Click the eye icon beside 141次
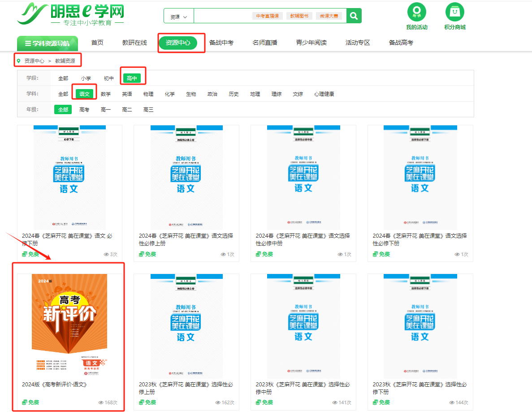Image resolution: width=532 pixels, height=415 pixels. tap(335, 403)
